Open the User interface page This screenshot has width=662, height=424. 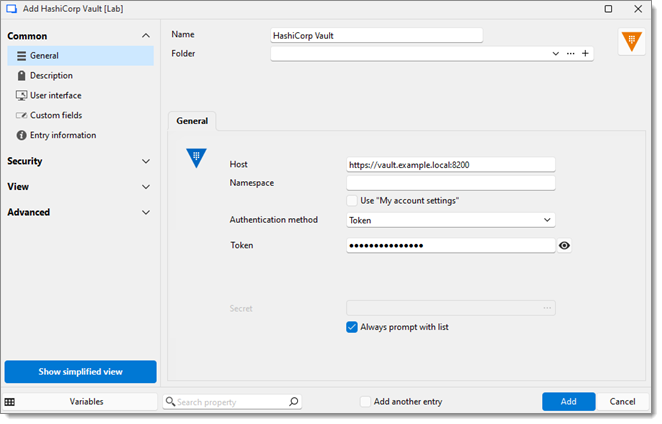click(x=81, y=95)
